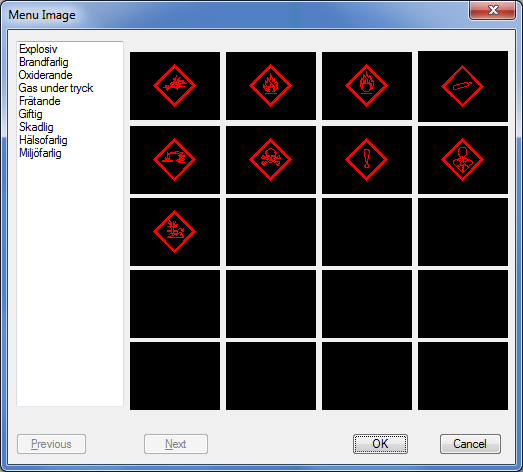The height and width of the screenshot is (472, 523).
Task: Choose Giftig in the list
Action: 30,114
